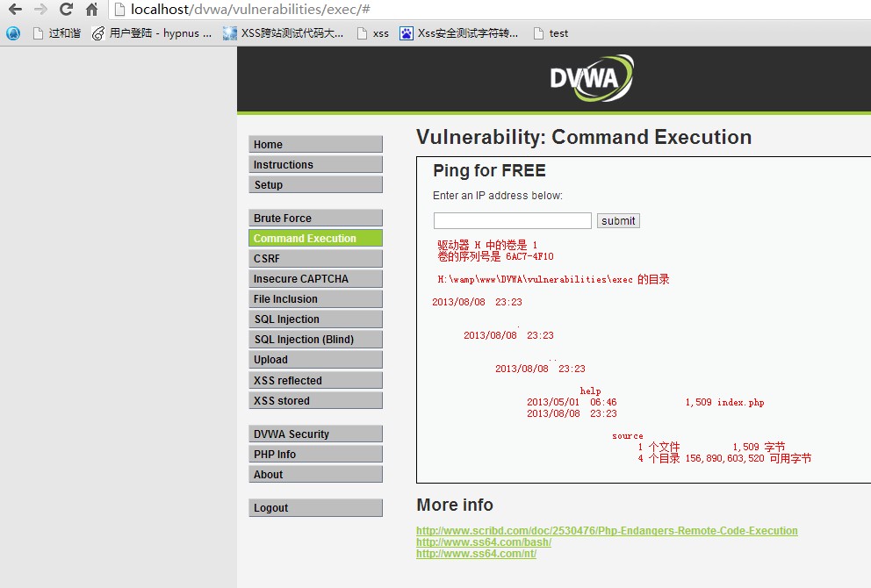Open DVWA Security settings page
The image size is (871, 588).
pyautogui.click(x=315, y=434)
